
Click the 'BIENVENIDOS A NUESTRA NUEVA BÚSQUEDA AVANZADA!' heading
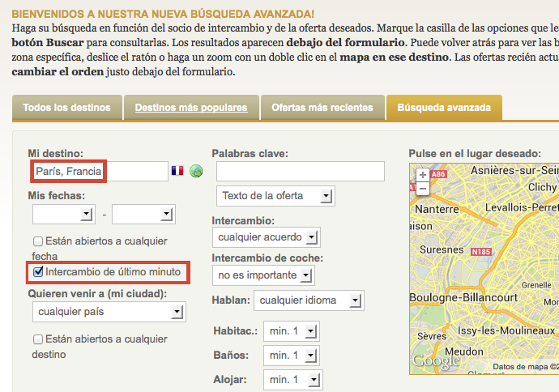(x=163, y=14)
